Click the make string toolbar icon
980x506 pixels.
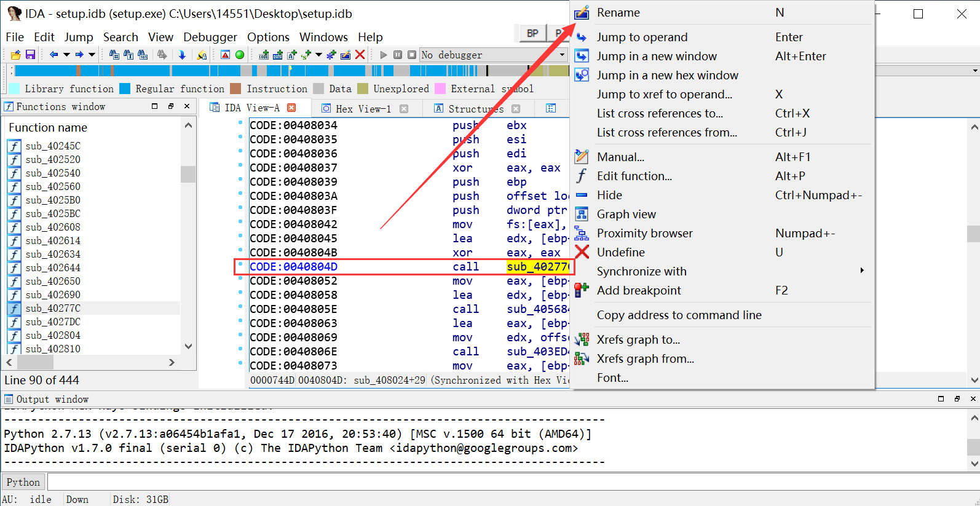(292, 55)
